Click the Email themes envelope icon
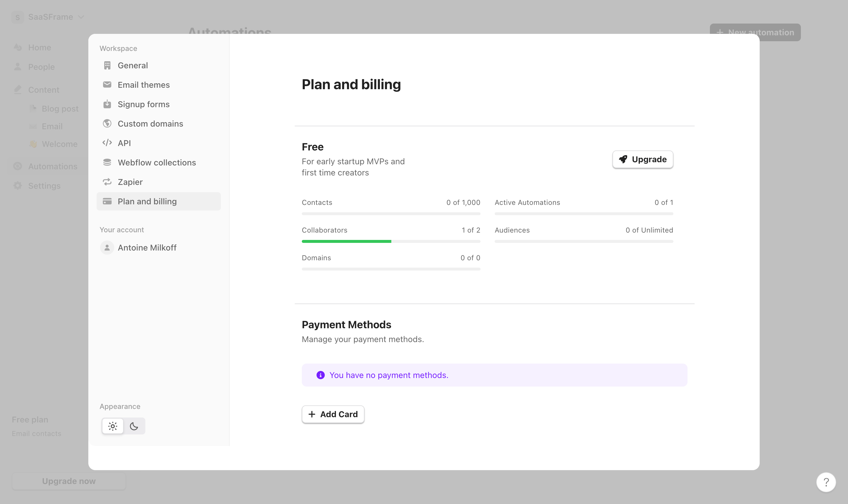 [x=107, y=84]
